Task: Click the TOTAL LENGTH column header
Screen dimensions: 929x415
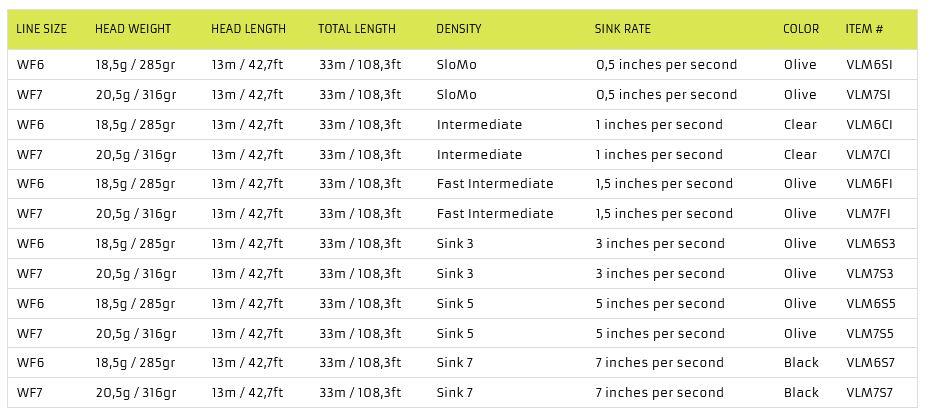Action: click(357, 28)
